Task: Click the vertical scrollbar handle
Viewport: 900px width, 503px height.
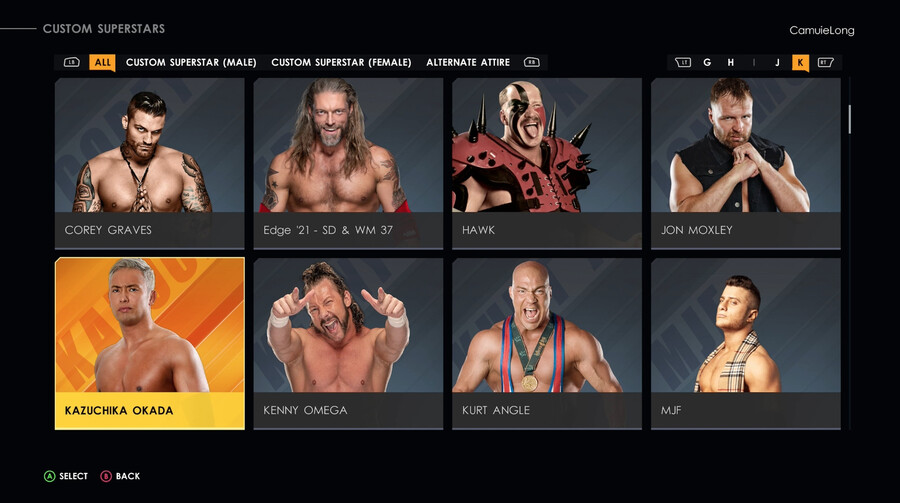Action: [849, 119]
